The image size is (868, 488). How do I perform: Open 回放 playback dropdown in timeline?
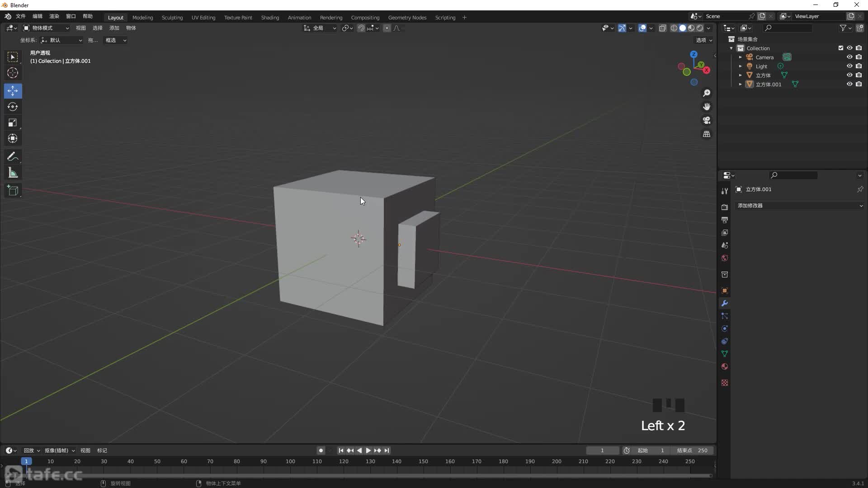coord(32,450)
